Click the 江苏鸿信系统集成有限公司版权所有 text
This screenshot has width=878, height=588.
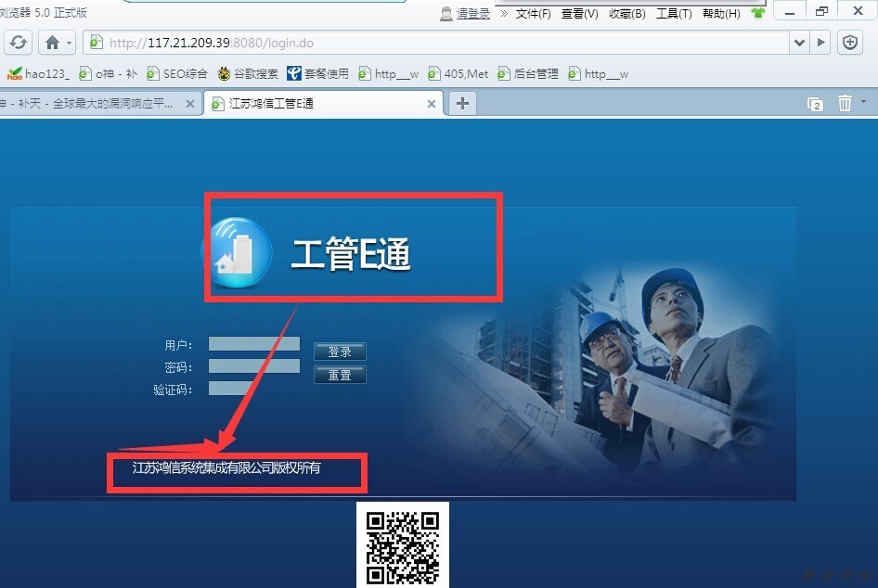(226, 467)
